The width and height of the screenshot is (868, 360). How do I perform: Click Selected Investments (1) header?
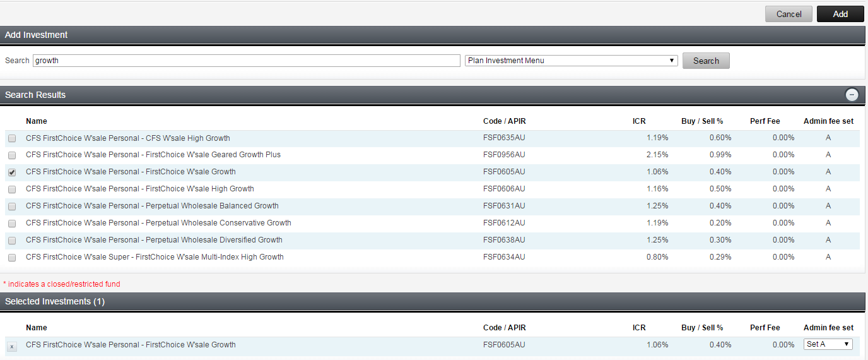55,301
